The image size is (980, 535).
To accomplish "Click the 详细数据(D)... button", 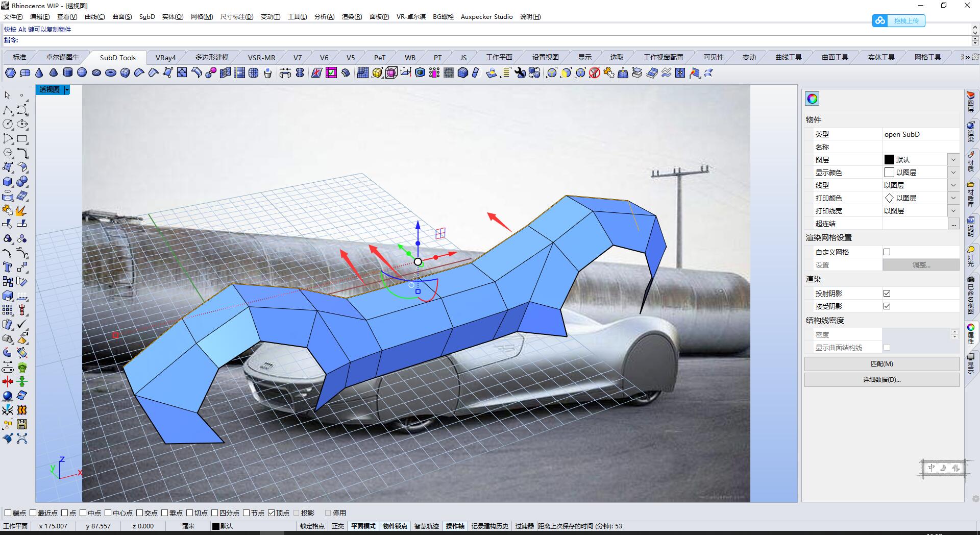I will point(881,380).
